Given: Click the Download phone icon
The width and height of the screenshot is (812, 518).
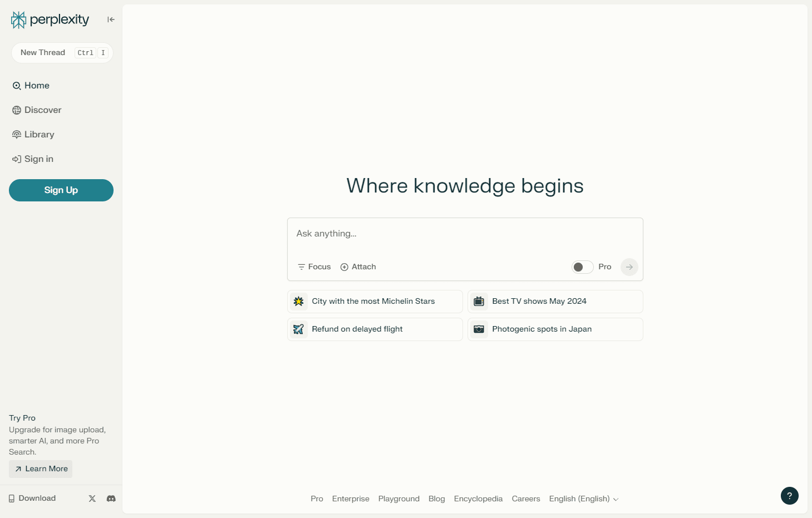Looking at the screenshot, I should 12,499.
